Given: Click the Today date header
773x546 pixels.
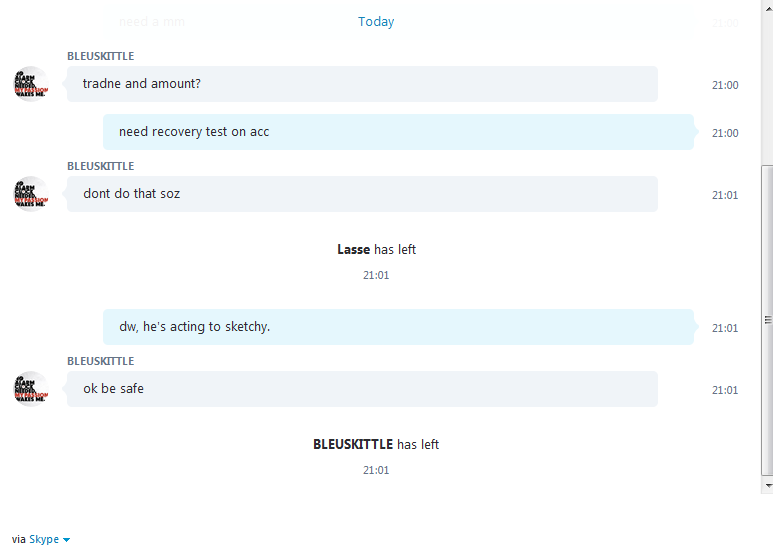Looking at the screenshot, I should 376,22.
